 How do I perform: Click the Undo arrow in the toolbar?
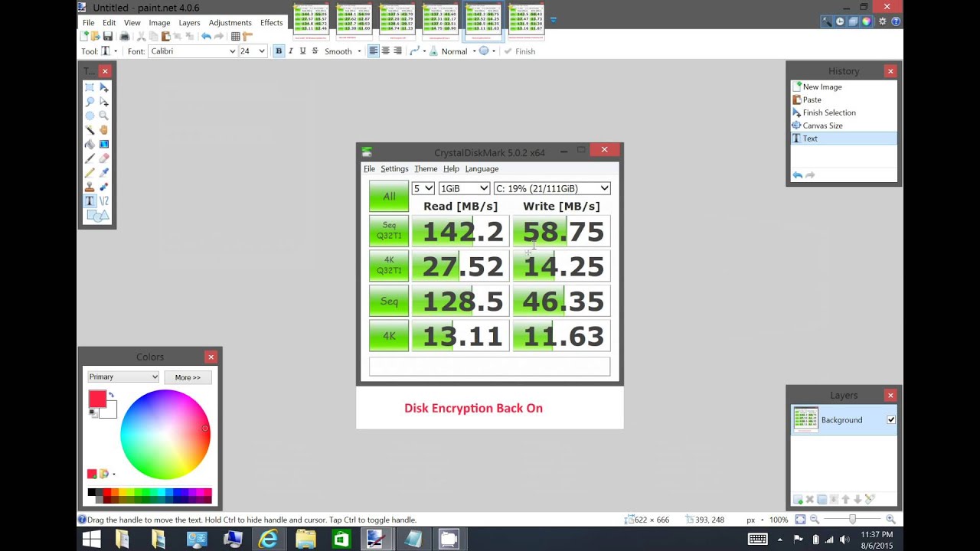click(206, 36)
